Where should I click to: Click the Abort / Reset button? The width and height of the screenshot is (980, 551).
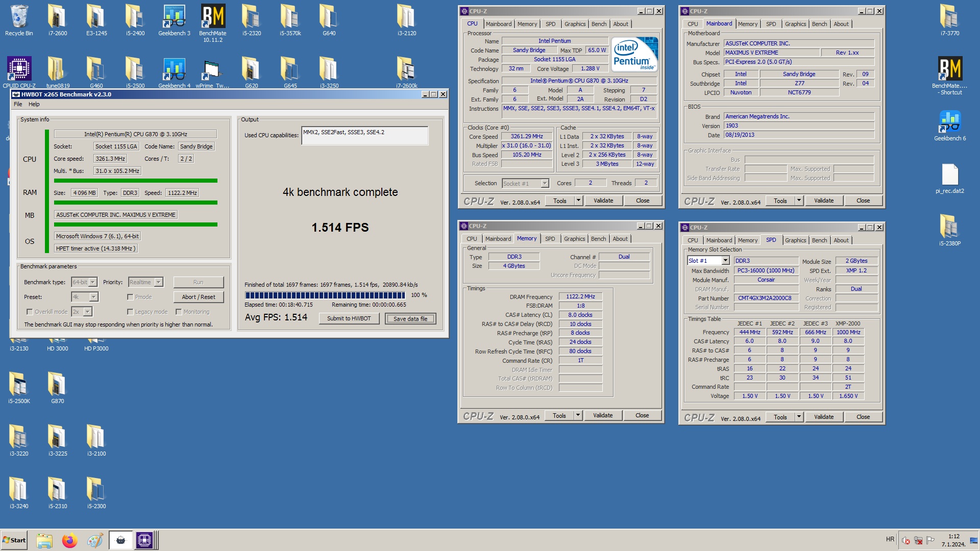click(x=199, y=297)
